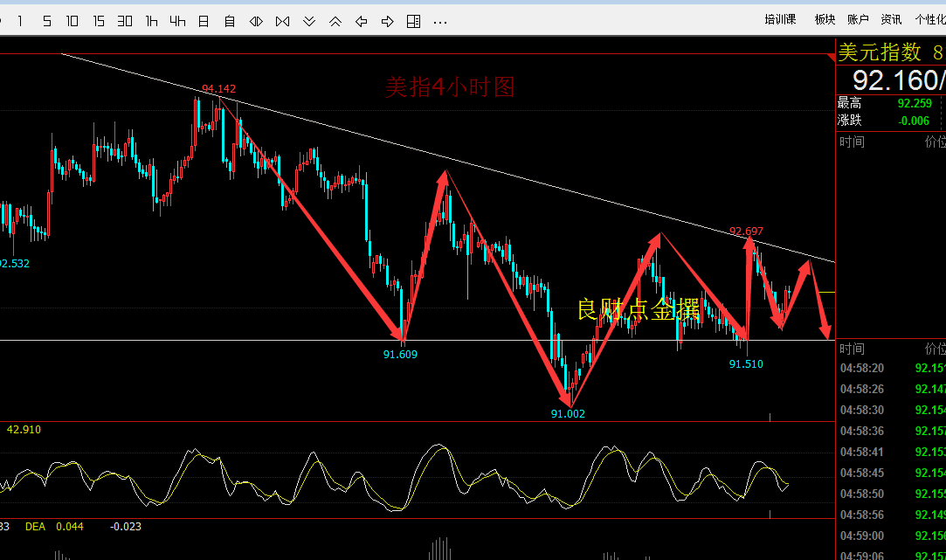Switch to daily (日) chart period
Screen dimensions: 946x560
(204, 21)
